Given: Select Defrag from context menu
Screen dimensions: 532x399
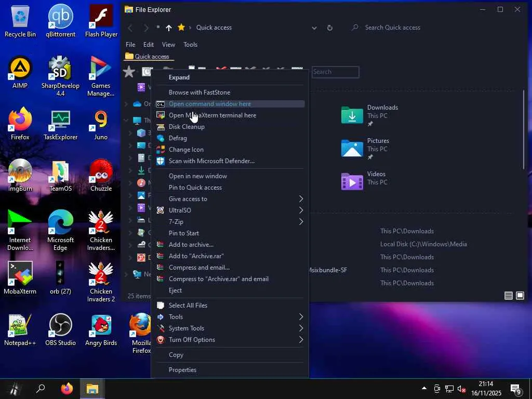Looking at the screenshot, I should tap(230, 138).
